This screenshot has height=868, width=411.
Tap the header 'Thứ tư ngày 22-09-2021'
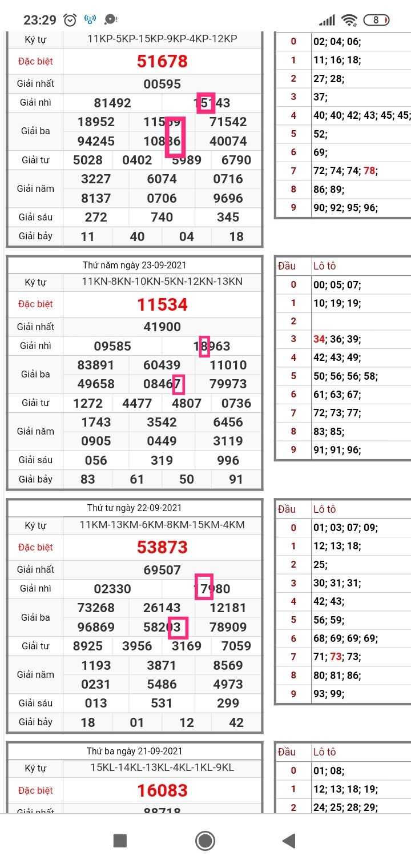coord(134,508)
